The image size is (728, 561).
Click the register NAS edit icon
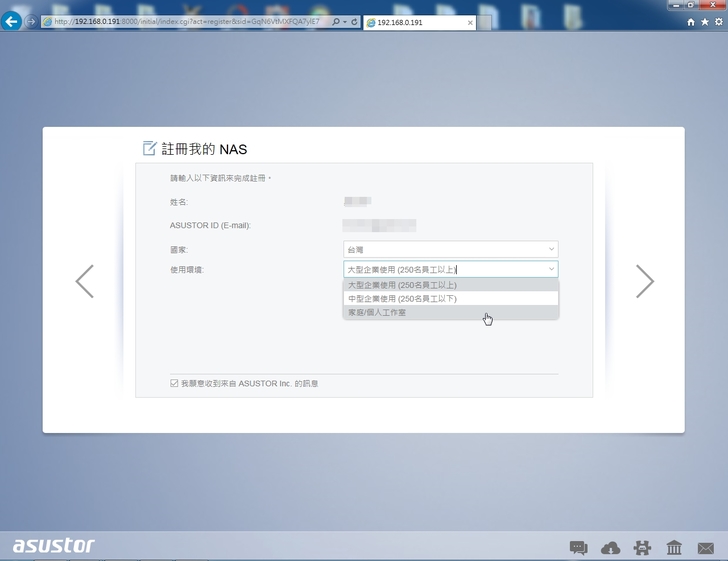150,148
